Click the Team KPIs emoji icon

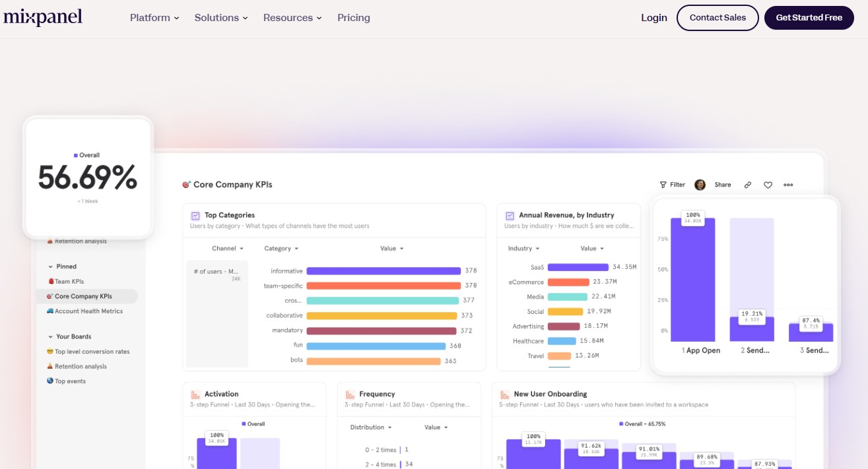(x=50, y=282)
